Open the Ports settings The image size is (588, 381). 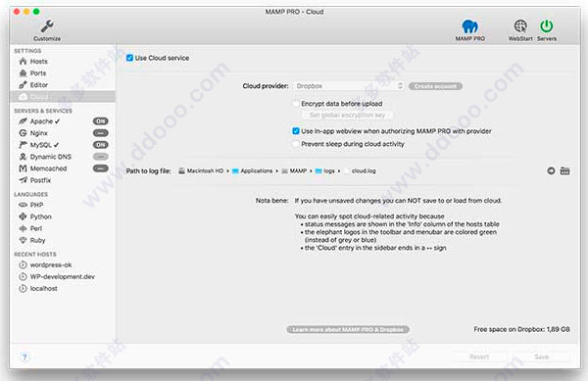pyautogui.click(x=63, y=73)
